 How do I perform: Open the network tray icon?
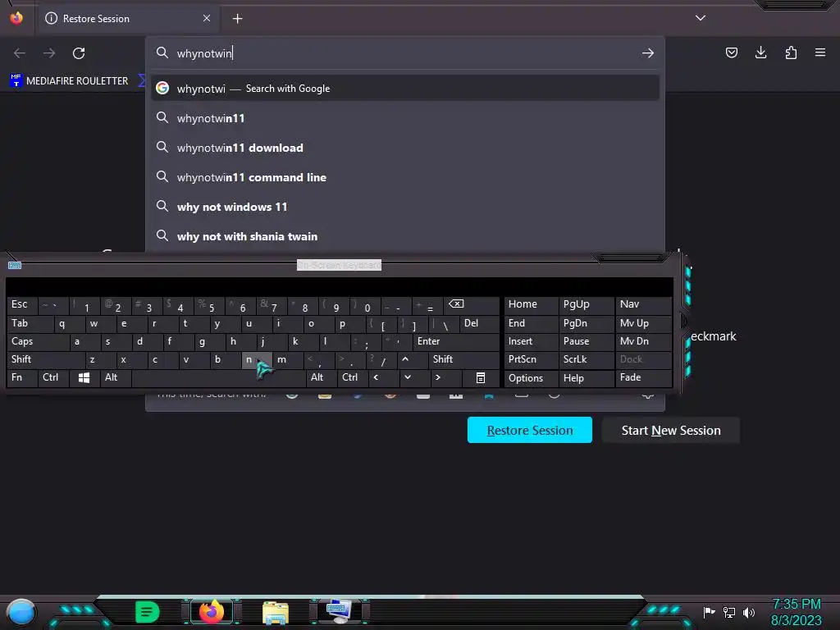729,612
